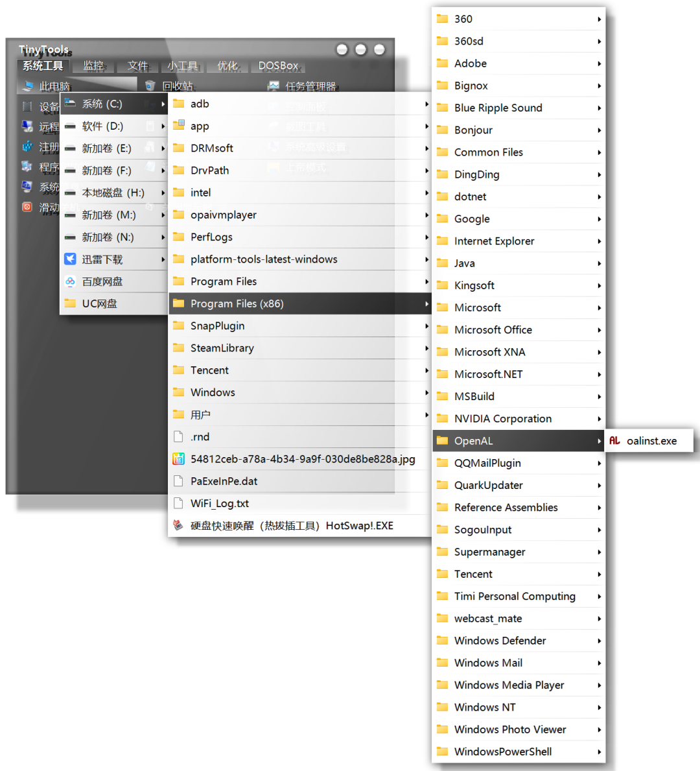
Task: Click the 此电脑 computer icon
Action: click(x=27, y=86)
